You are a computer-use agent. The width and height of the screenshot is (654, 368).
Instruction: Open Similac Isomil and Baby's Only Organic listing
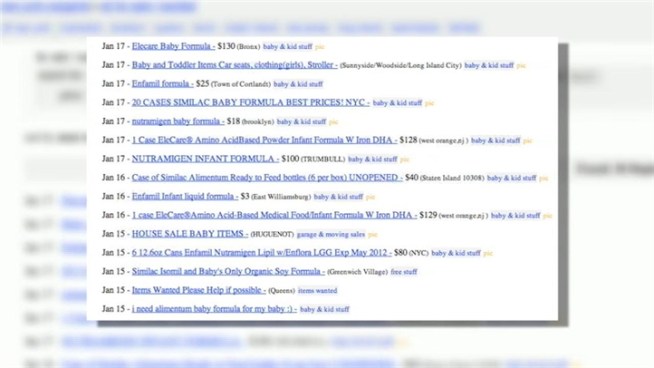[x=228, y=272]
